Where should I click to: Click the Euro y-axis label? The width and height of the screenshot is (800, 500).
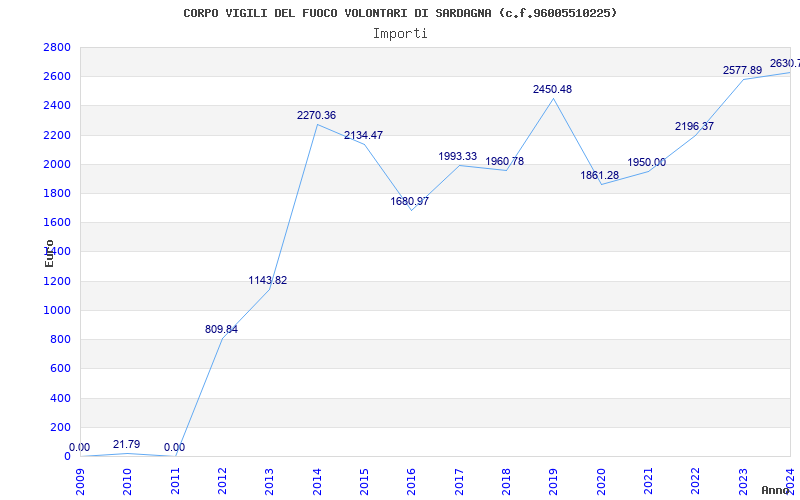(x=49, y=254)
